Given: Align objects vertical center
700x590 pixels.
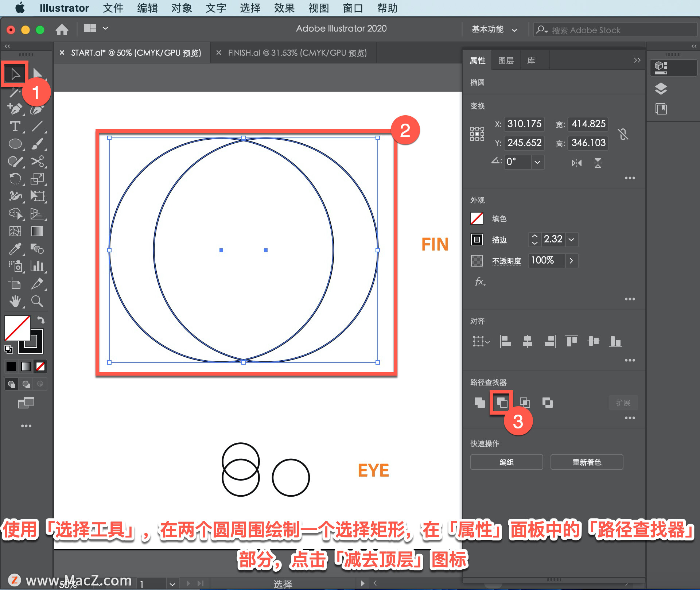Looking at the screenshot, I should click(594, 341).
